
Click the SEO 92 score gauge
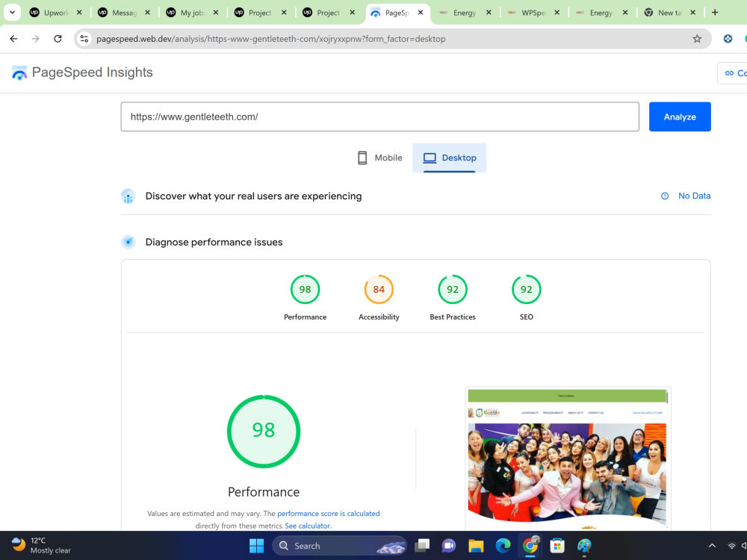click(x=527, y=290)
